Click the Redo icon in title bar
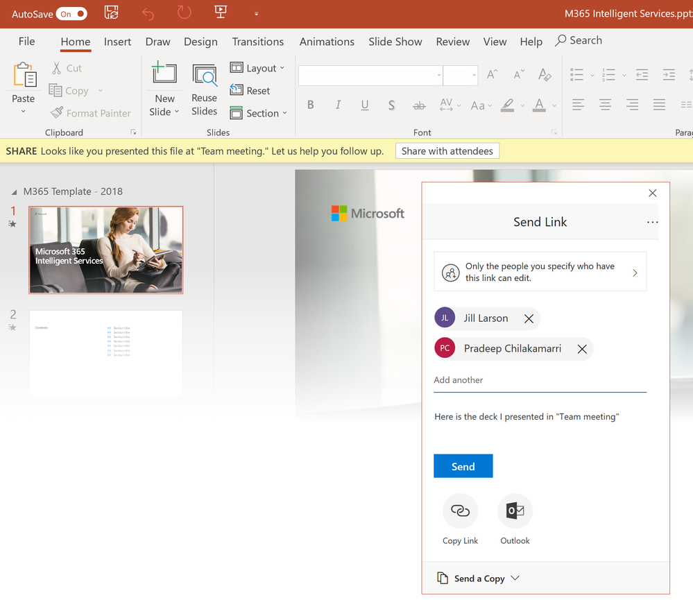693x616 pixels. (x=185, y=12)
